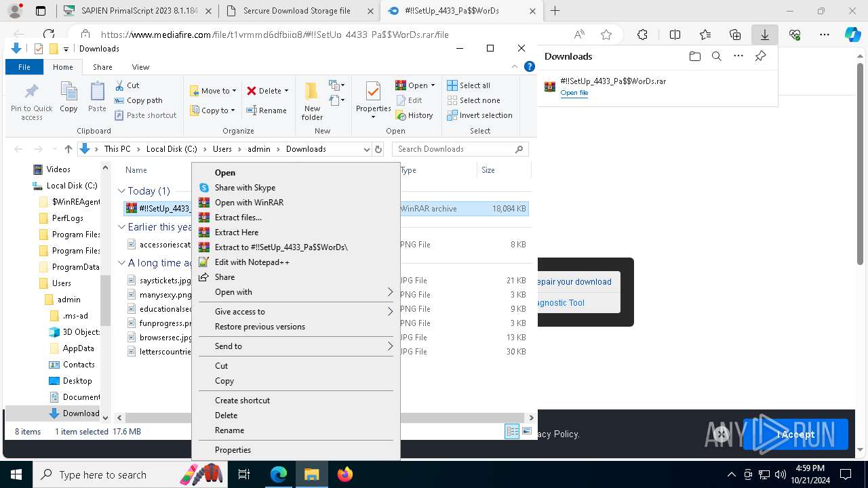The height and width of the screenshot is (488, 868).
Task: Expand the Give access to submenu
Action: (x=296, y=311)
